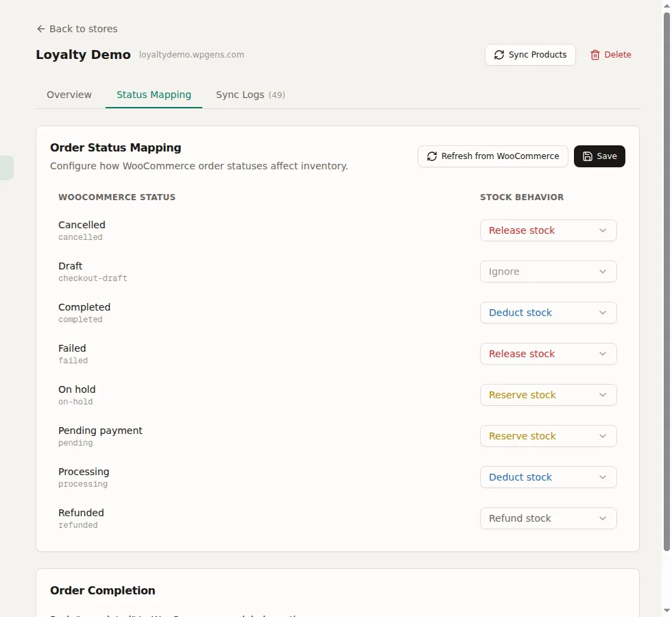Click the page vertical scrollbar thumb
Image resolution: width=672 pixels, height=617 pixels.
coord(667,282)
